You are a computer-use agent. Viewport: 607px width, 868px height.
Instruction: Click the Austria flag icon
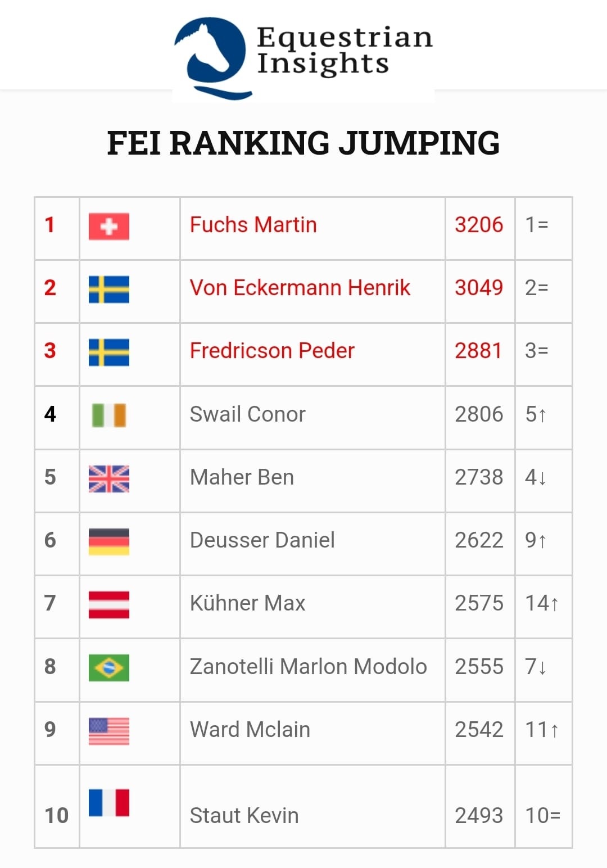109,604
